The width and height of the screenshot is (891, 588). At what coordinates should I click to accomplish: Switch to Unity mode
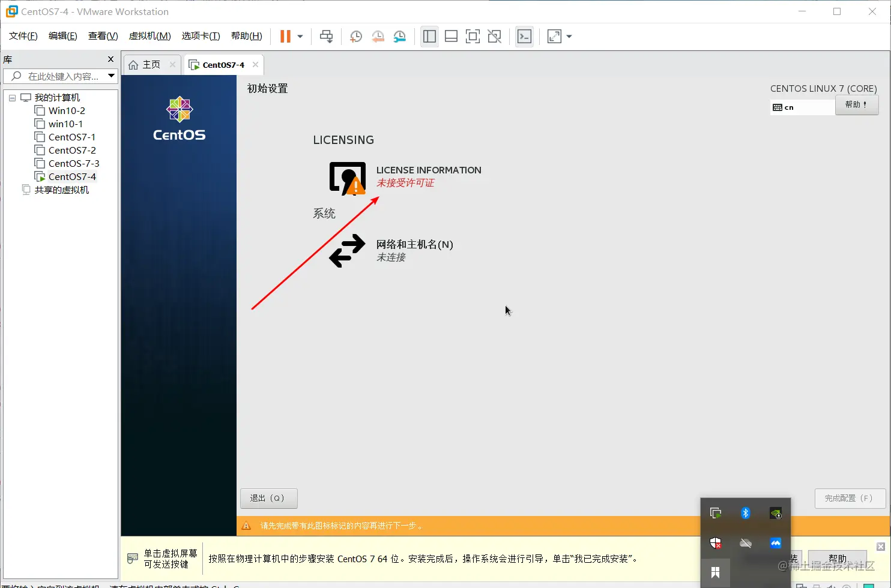point(494,37)
